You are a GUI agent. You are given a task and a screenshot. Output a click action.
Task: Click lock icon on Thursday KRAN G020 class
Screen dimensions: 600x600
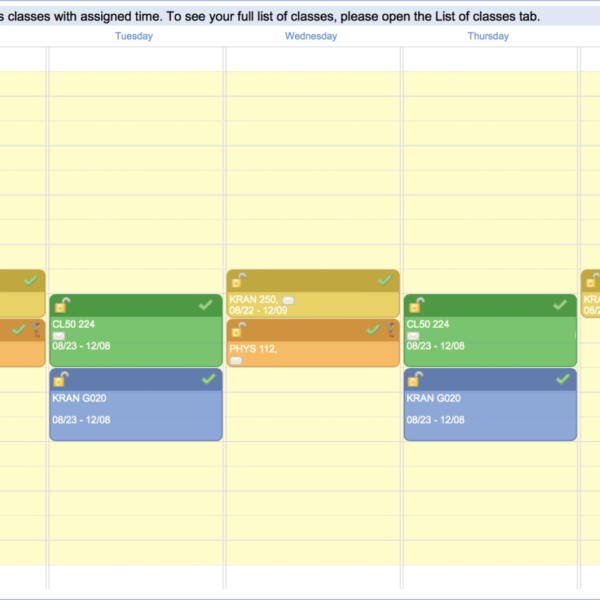[x=416, y=379]
